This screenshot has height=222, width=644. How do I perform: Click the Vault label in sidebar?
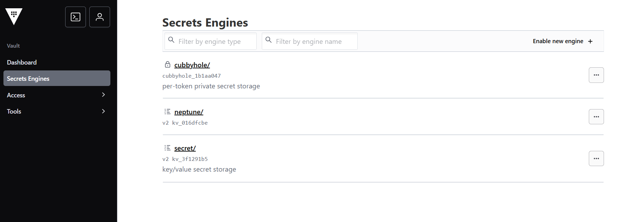(x=13, y=46)
